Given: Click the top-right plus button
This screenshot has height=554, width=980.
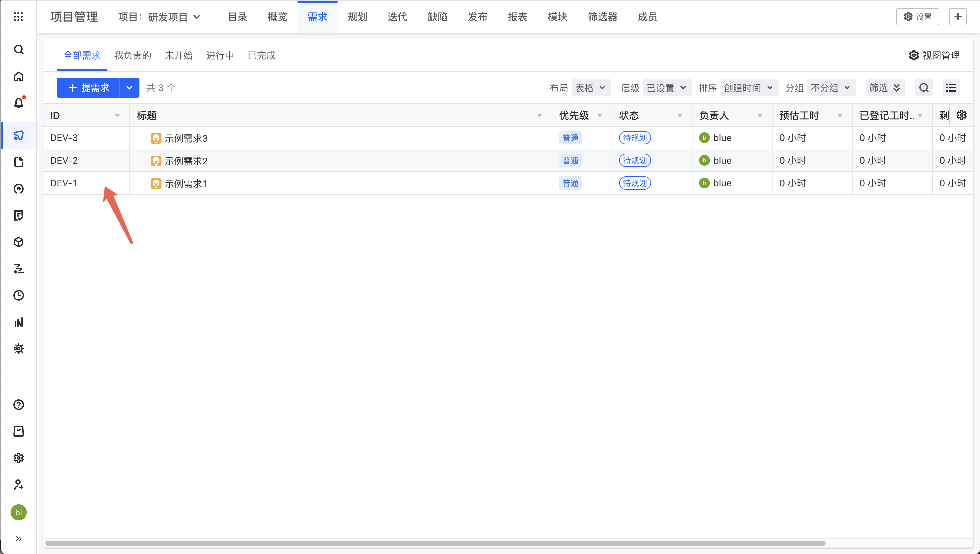Looking at the screenshot, I should pyautogui.click(x=958, y=17).
